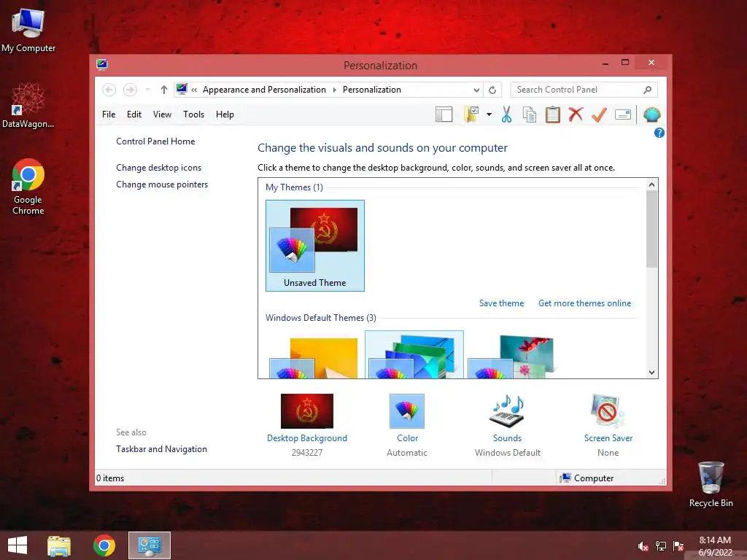Click the Windows Start button
The height and width of the screenshot is (560, 747).
click(x=18, y=545)
